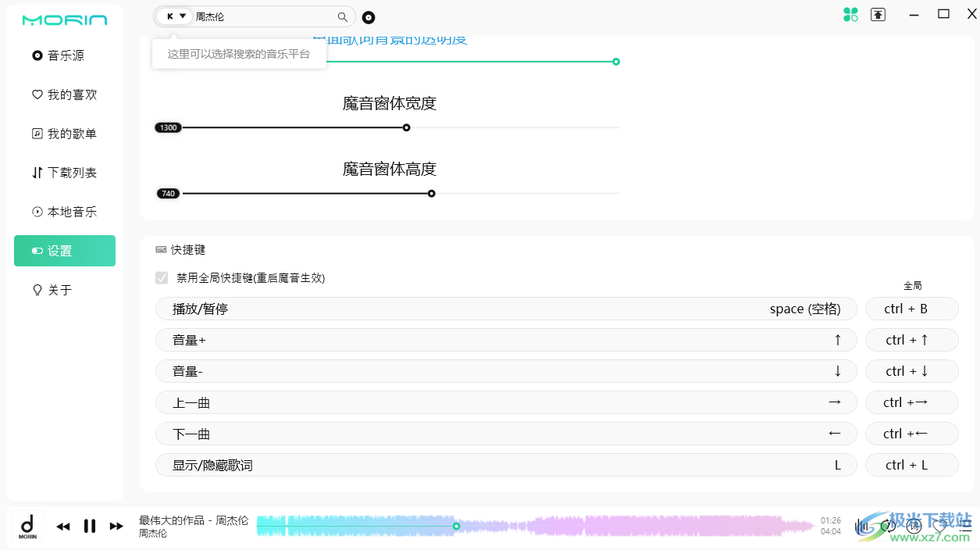Open 我的歌单 in the sidebar

tap(64, 133)
